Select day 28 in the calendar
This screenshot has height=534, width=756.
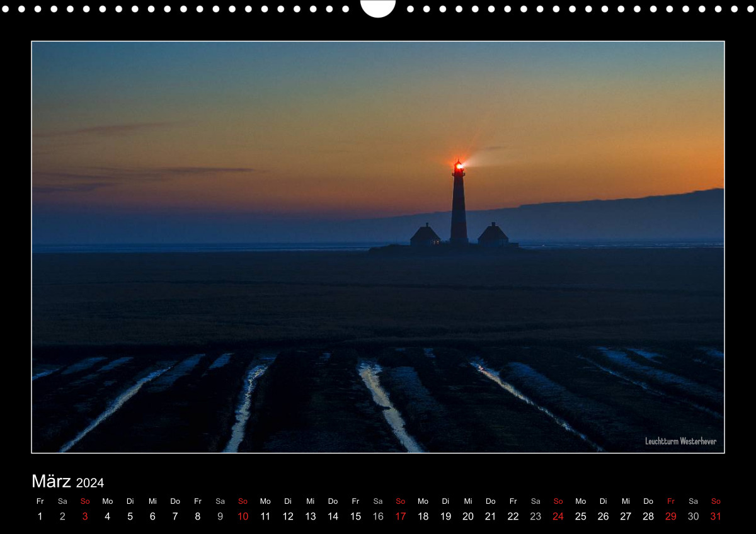click(648, 516)
